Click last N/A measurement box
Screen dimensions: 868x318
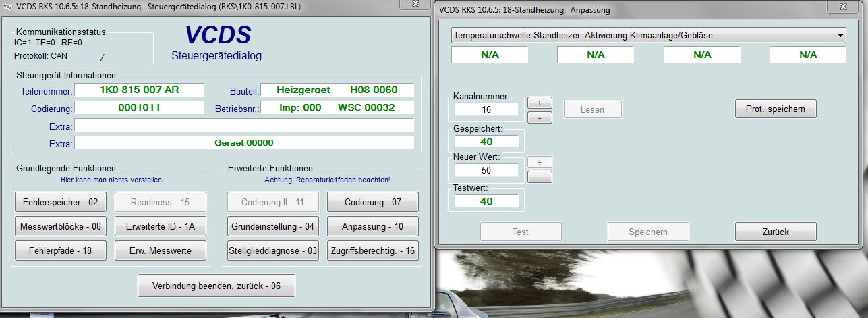pyautogui.click(x=808, y=55)
